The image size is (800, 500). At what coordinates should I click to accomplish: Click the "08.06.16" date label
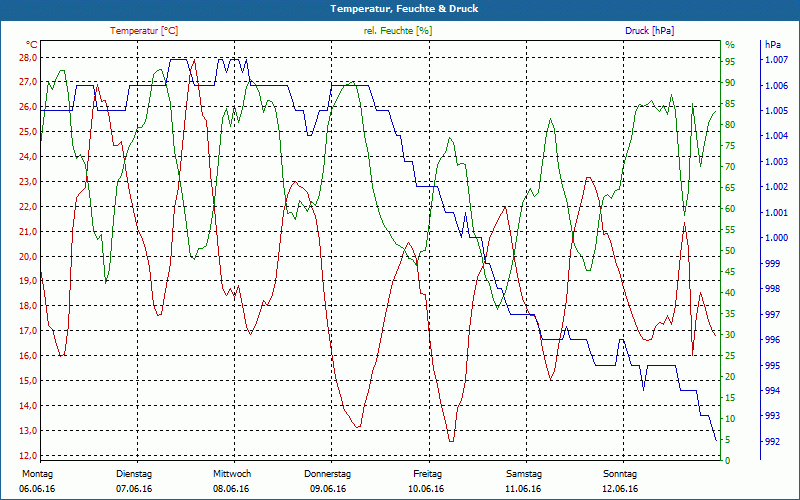231,489
